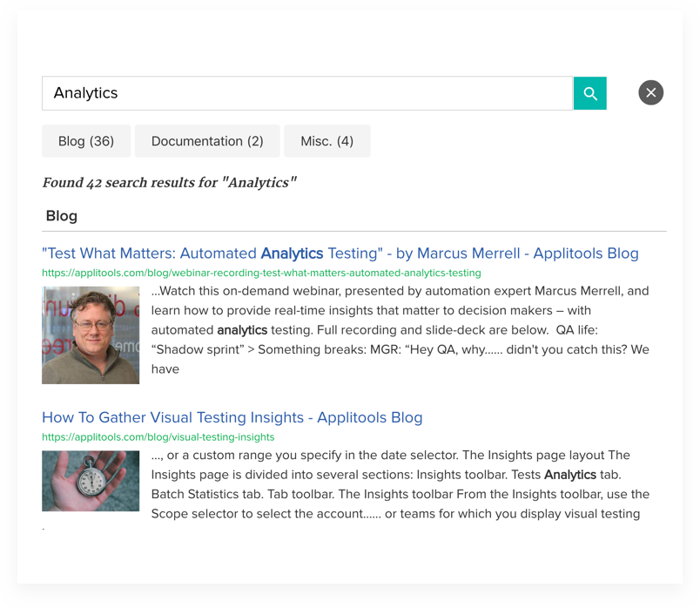Open the webinar-recording-test-what-matters URL
This screenshot has width=700, height=608.
(261, 273)
